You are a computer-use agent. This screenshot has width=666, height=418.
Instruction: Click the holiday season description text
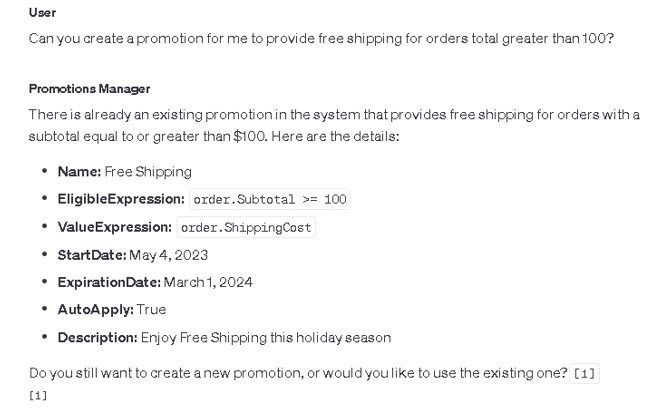(266, 338)
